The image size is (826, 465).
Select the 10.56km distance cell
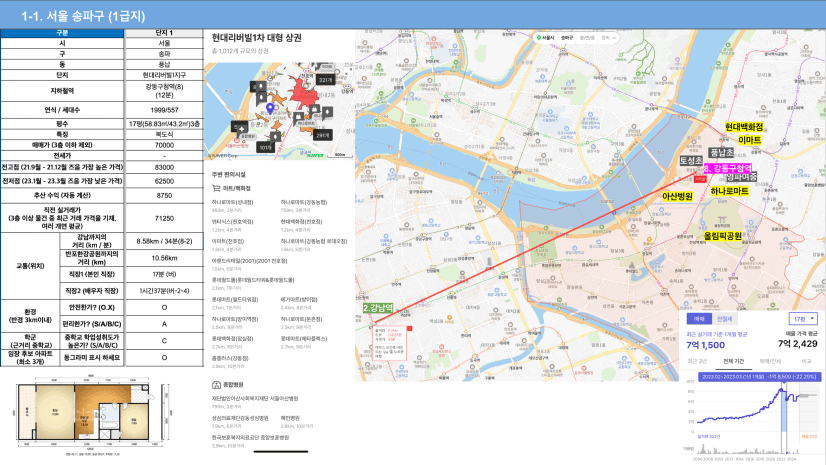point(164,258)
